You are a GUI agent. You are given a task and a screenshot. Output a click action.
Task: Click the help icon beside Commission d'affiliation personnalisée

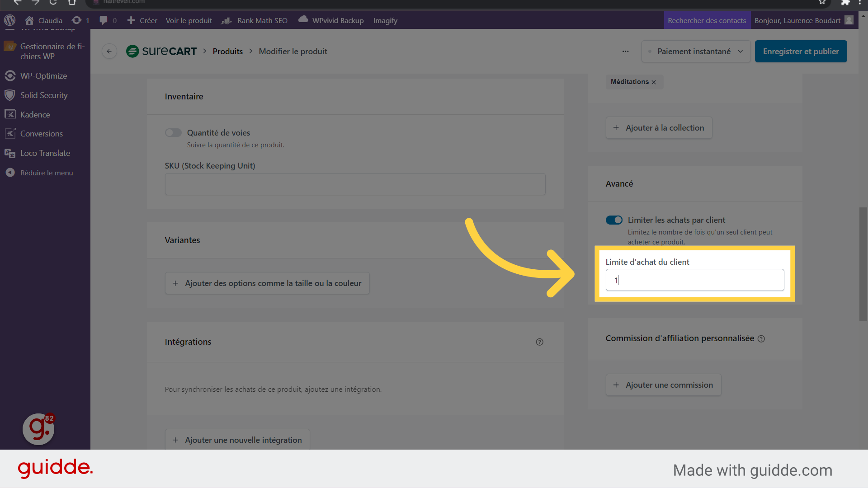tap(761, 338)
